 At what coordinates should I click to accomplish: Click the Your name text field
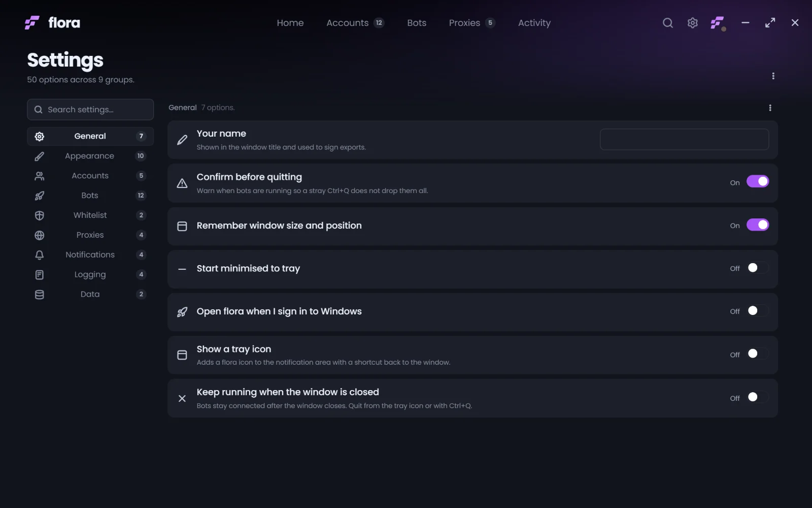click(x=684, y=139)
